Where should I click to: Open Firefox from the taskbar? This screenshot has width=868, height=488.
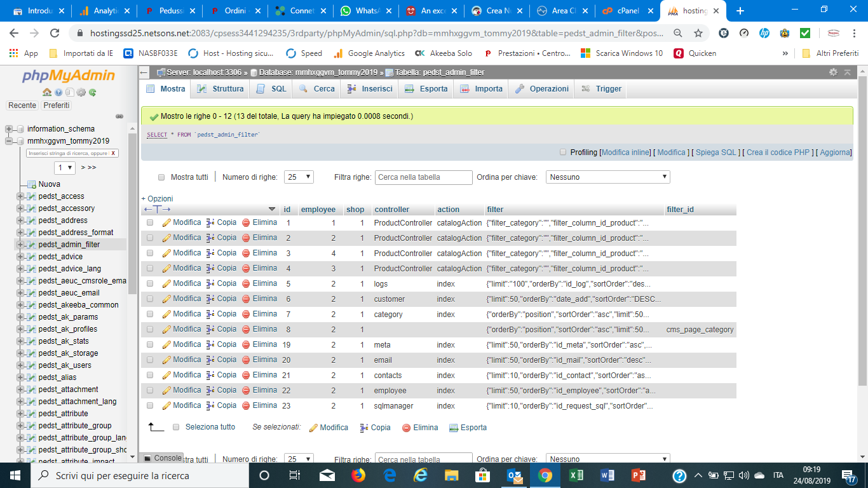point(358,475)
